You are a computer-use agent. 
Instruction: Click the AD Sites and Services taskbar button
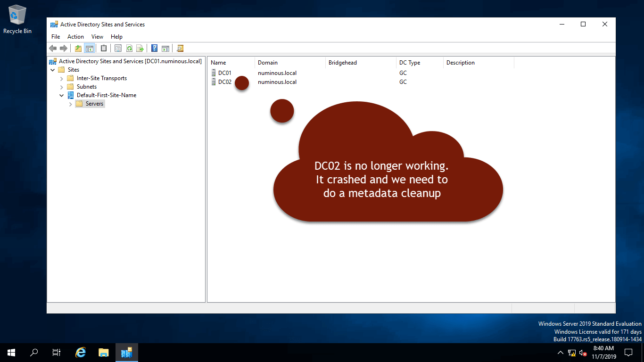click(126, 353)
